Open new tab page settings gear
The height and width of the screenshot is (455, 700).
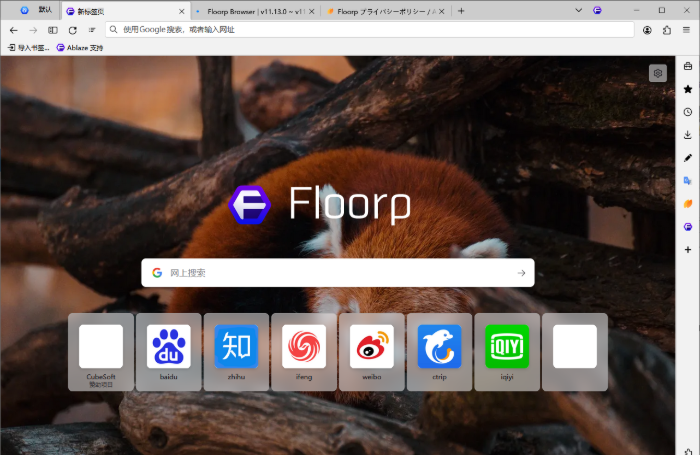pos(658,73)
